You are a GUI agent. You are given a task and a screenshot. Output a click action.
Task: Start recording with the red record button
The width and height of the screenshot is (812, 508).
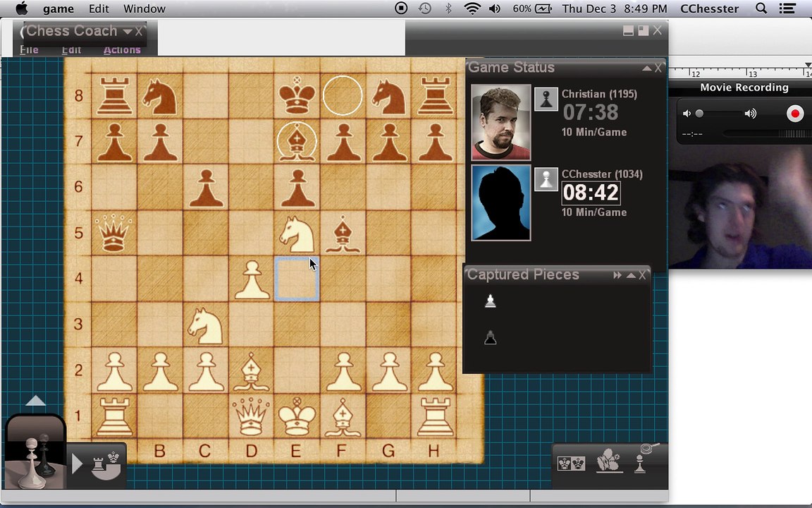pos(795,114)
